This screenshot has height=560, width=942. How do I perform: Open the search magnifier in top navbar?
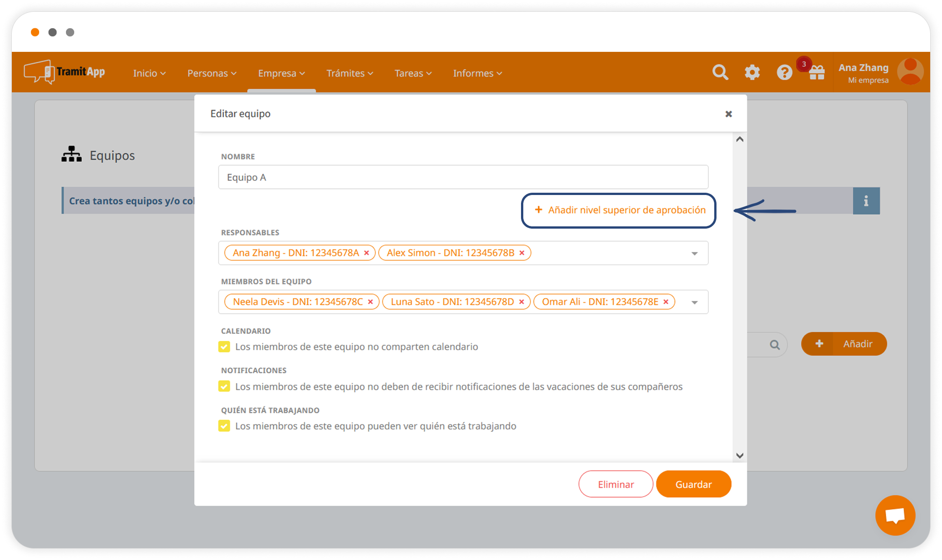720,72
